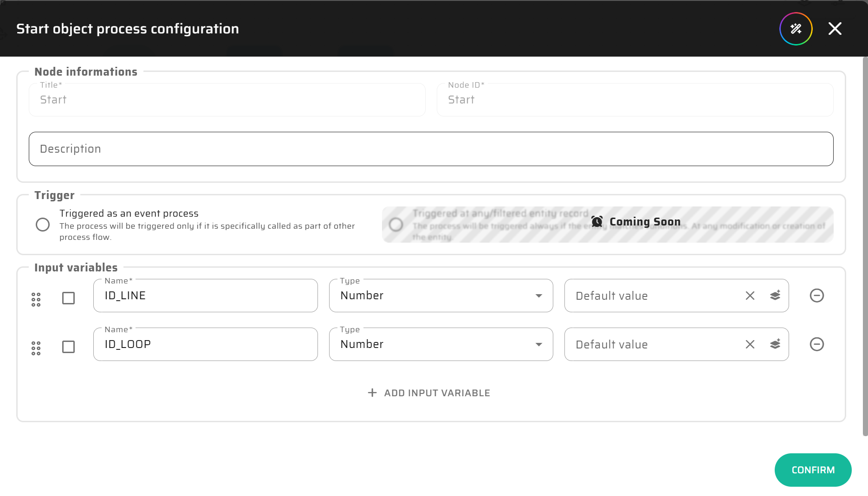Tick the checkbox for ID_LOOP variable

(68, 347)
